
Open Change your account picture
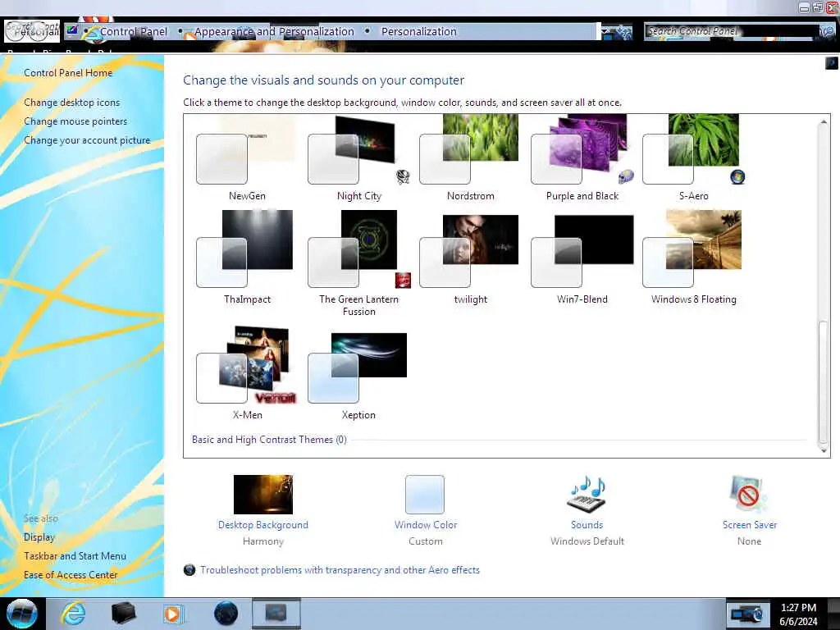coord(87,139)
